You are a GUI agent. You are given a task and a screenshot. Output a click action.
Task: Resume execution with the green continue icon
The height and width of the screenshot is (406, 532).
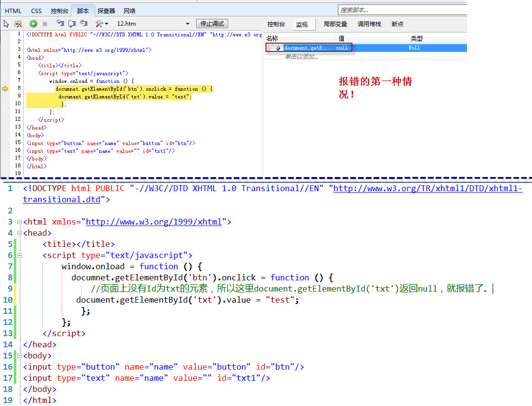click(33, 23)
